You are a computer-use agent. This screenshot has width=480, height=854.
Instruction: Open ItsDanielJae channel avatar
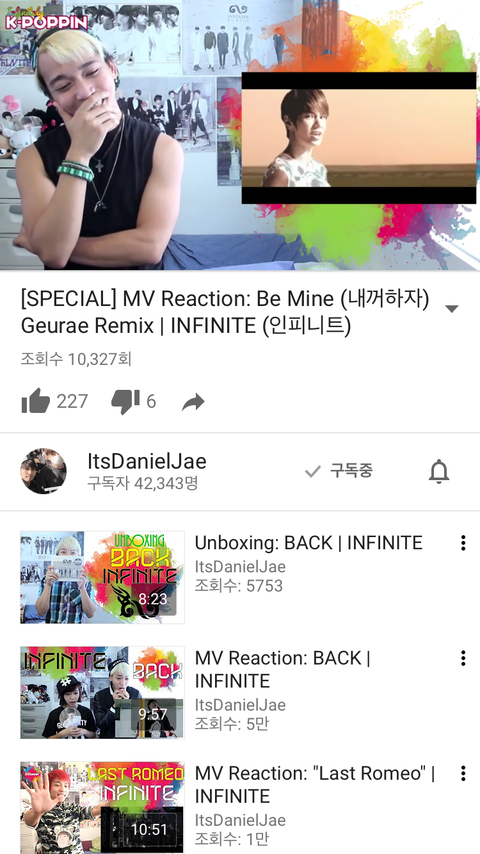[44, 471]
